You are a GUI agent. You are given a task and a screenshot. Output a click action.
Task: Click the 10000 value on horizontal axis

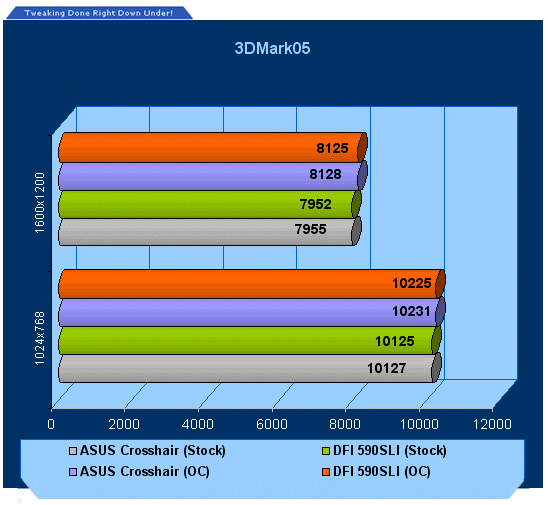pos(419,424)
